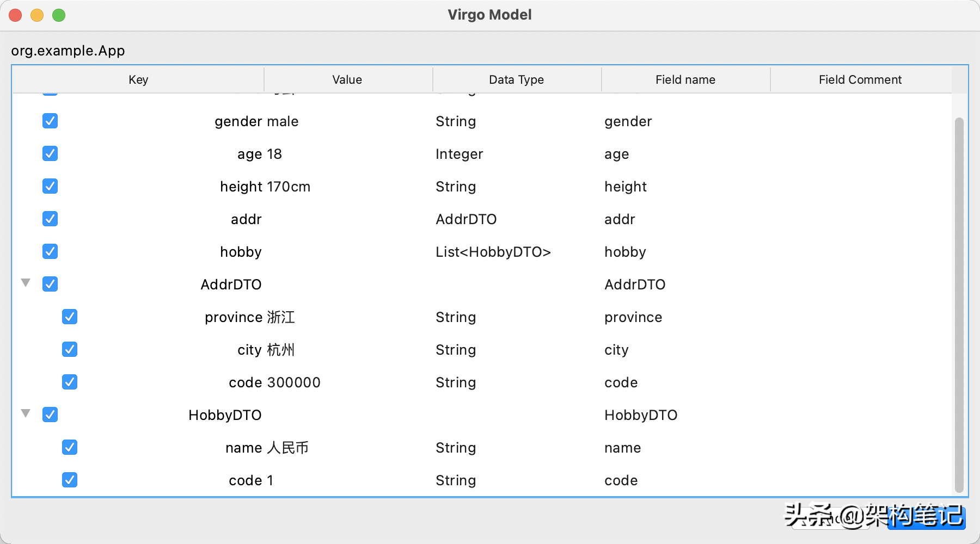Toggle the age row checkbox

tap(50, 153)
